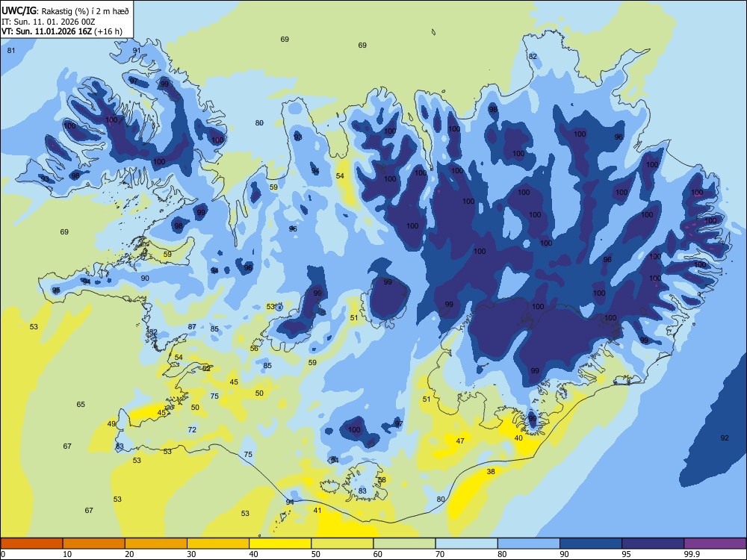Select the medium blue 80–90 legend swatch
This screenshot has width=747, height=560.
pyautogui.click(x=529, y=544)
